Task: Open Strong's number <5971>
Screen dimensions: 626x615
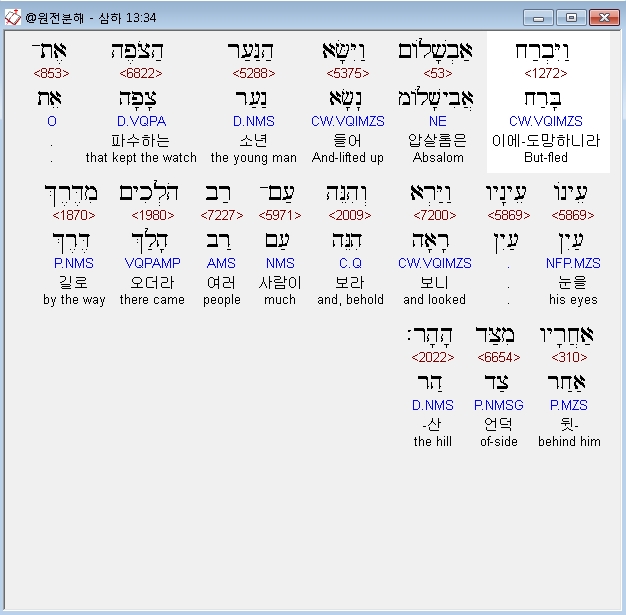Action: click(280, 215)
